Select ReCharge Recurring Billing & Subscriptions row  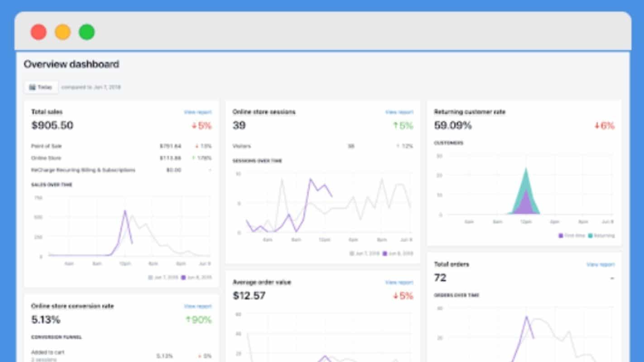tap(121, 170)
